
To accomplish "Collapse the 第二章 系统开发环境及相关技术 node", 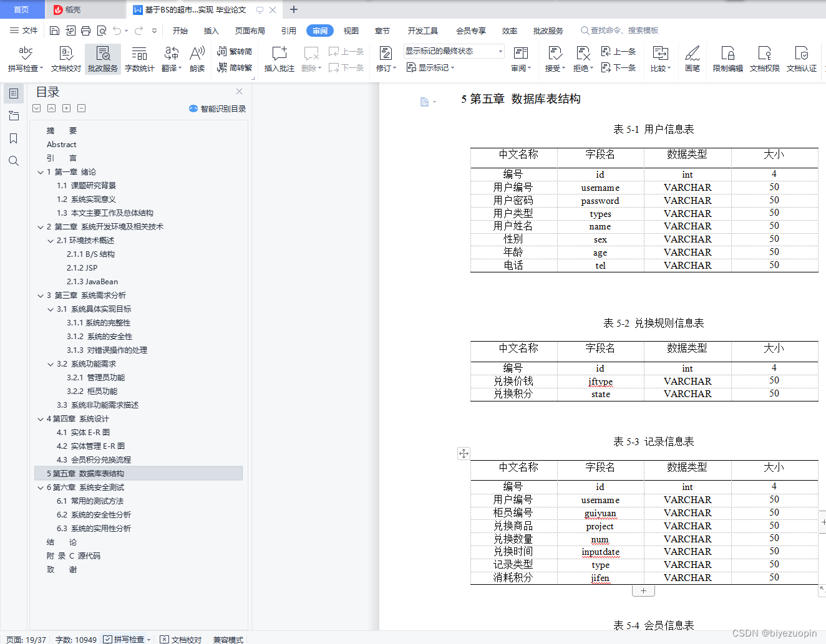I will [x=41, y=227].
